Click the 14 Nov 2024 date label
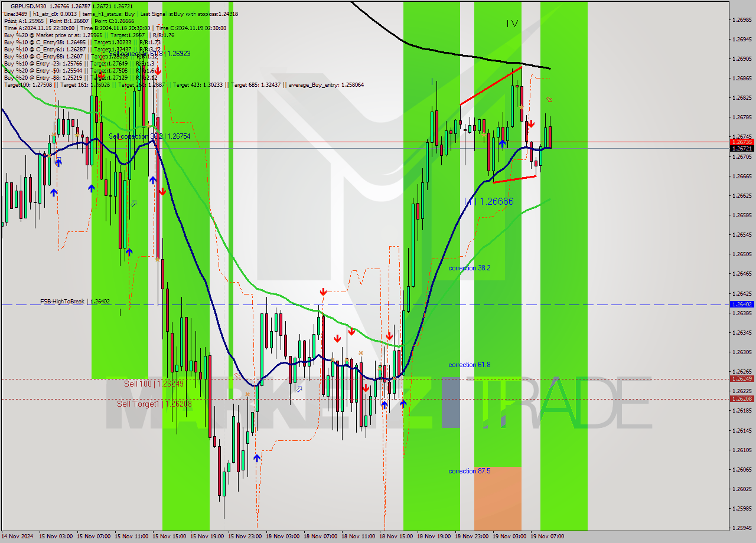The height and width of the screenshot is (543, 756). tap(18, 537)
